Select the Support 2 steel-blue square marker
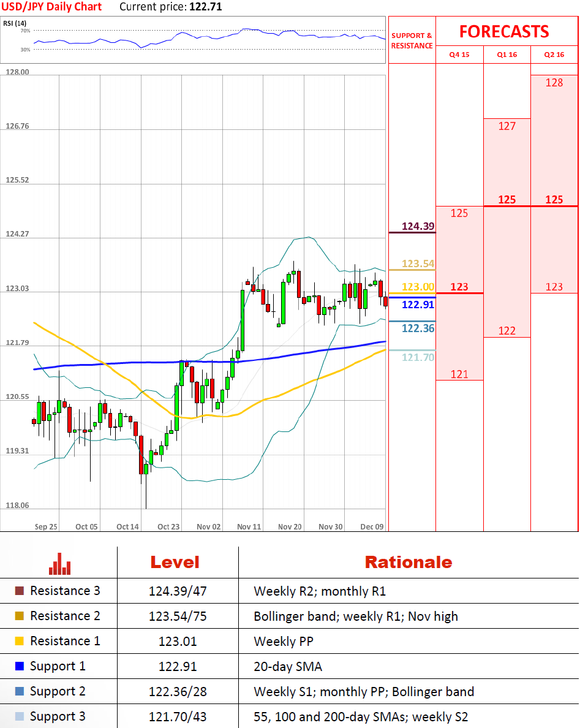This screenshot has height=728, width=580. [x=19, y=692]
